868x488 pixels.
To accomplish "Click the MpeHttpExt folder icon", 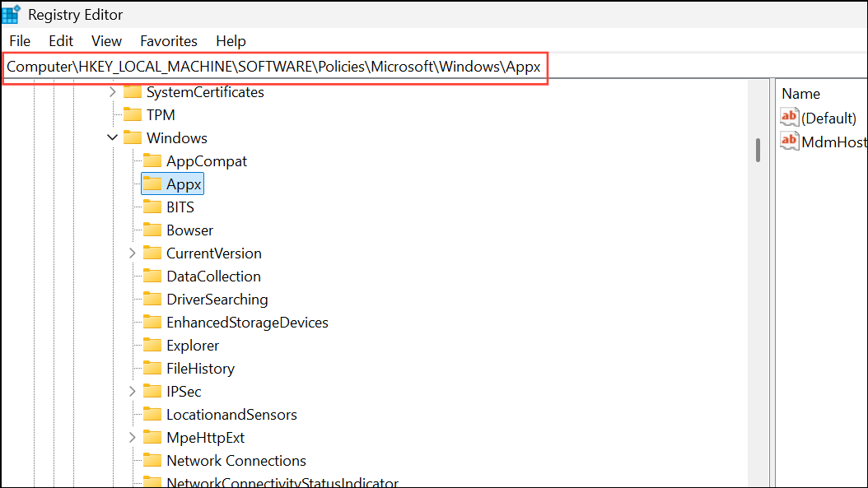I will 152,438.
